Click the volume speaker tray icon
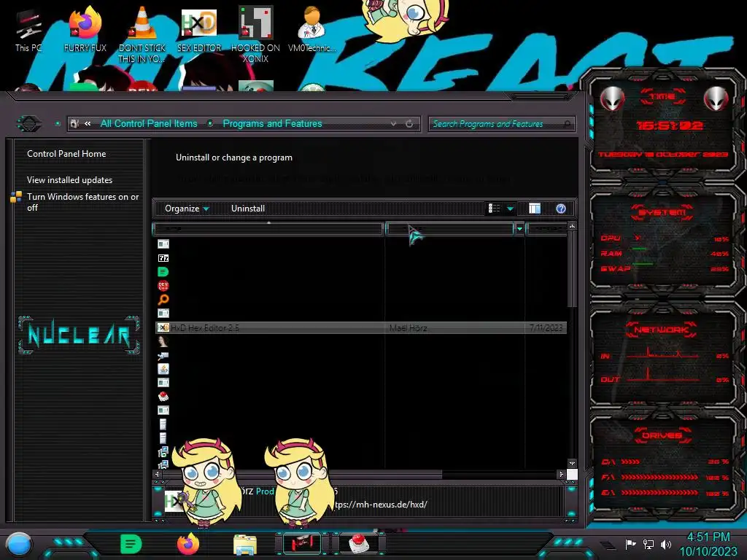The height and width of the screenshot is (560, 747). (x=666, y=544)
